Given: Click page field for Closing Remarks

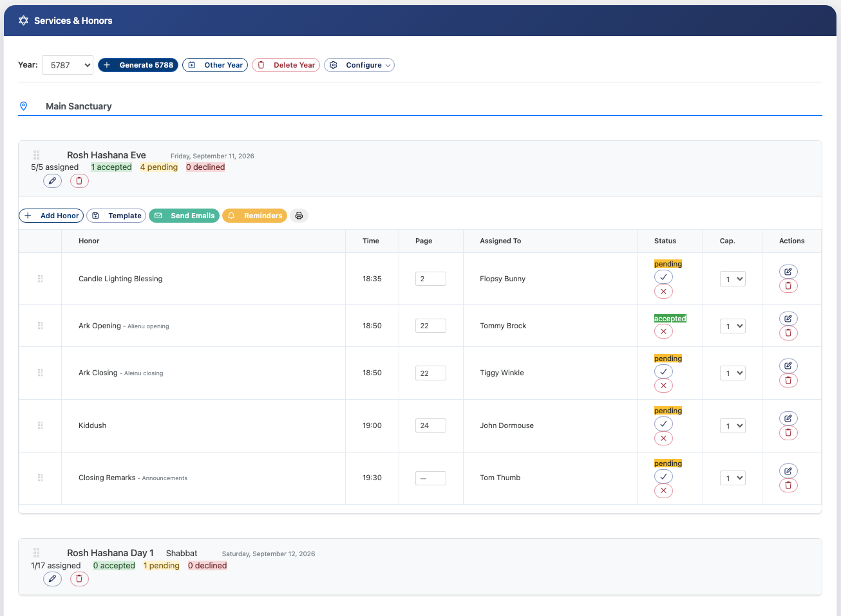Looking at the screenshot, I should point(430,478).
